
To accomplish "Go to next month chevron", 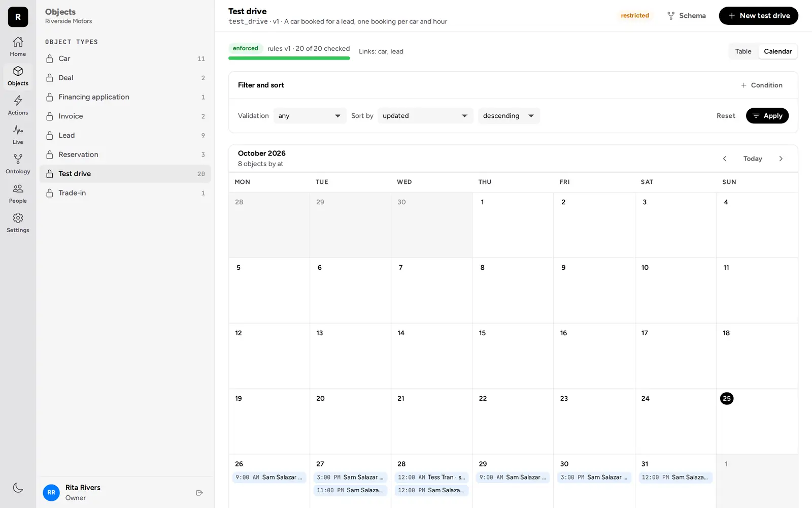I will click(x=781, y=158).
